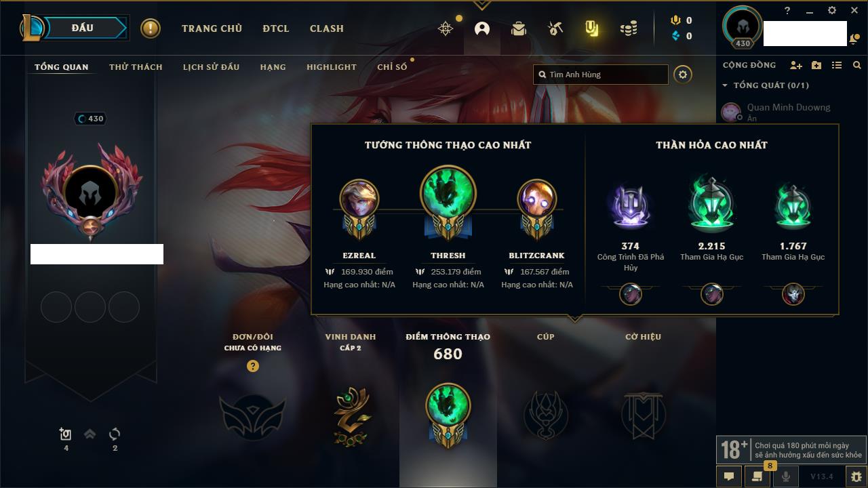
Task: Collapse the TỔNG QUÁT friends group
Action: pyautogui.click(x=725, y=85)
